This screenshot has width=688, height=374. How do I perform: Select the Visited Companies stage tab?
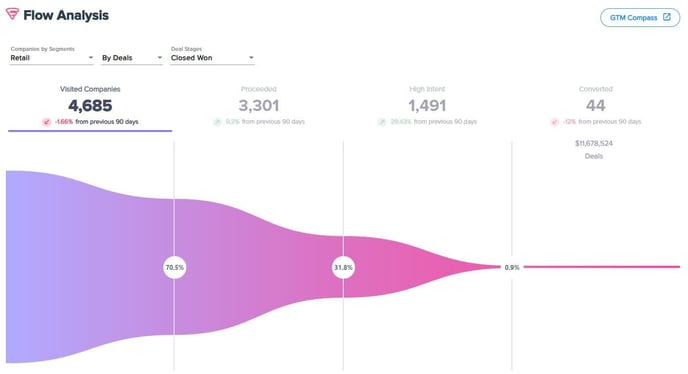[90, 107]
